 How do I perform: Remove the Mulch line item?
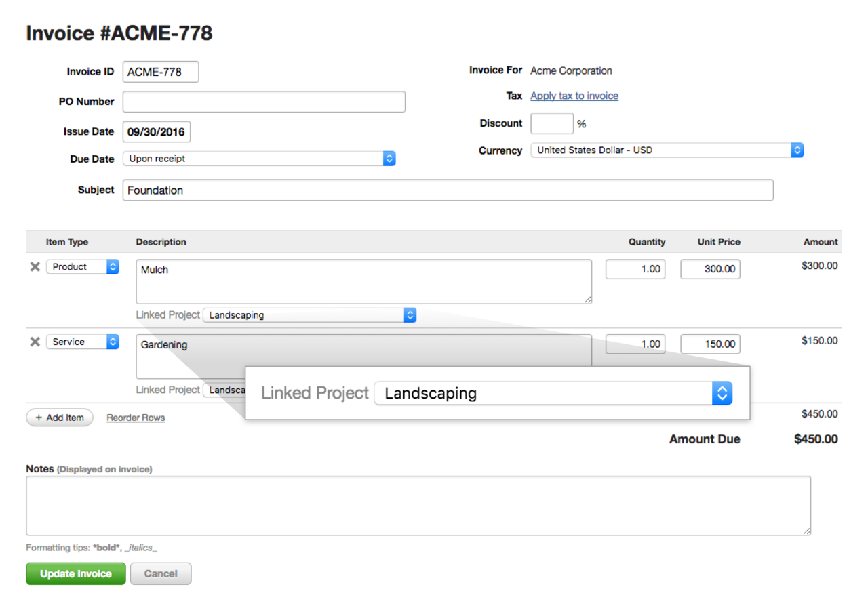click(35, 267)
